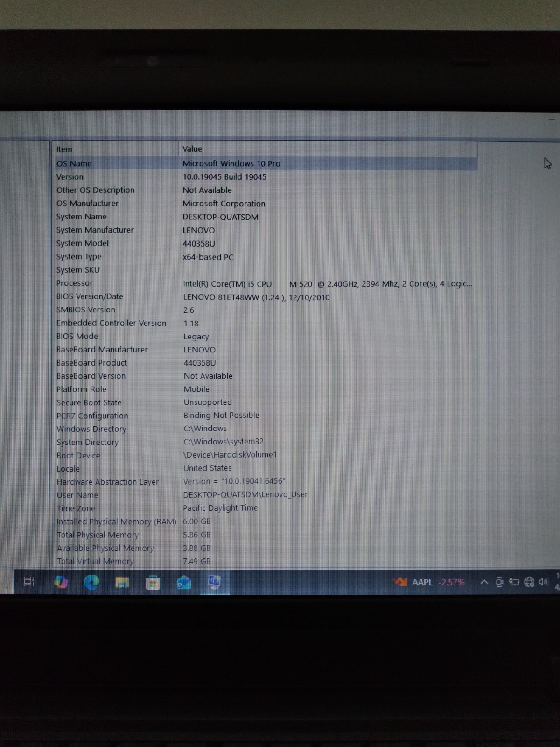560x747 pixels.
Task: Select the Boot Device item
Action: tap(78, 455)
